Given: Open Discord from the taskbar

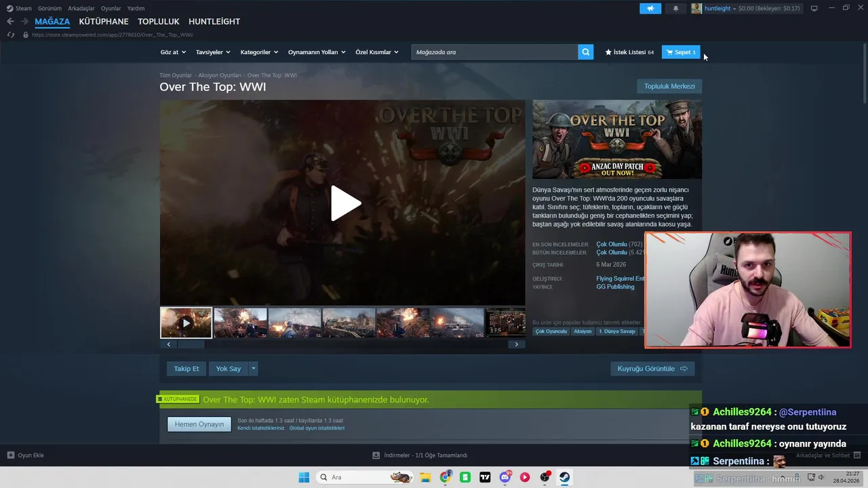Looking at the screenshot, I should point(505,477).
